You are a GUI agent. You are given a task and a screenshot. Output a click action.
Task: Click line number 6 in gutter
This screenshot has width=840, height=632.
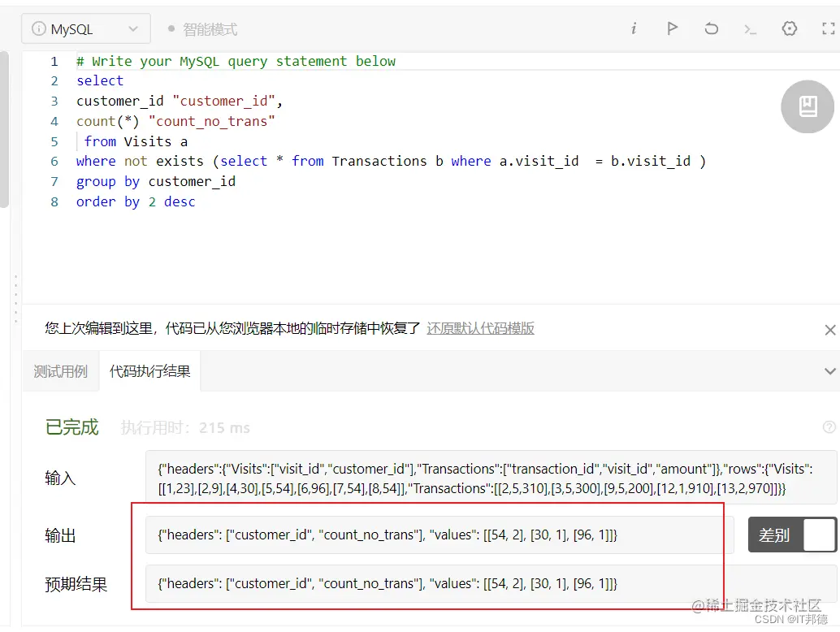54,161
